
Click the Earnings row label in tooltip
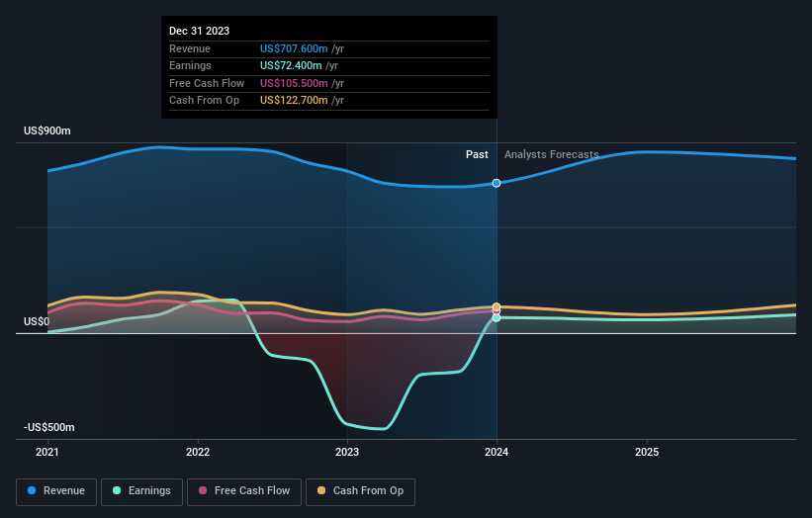190,65
